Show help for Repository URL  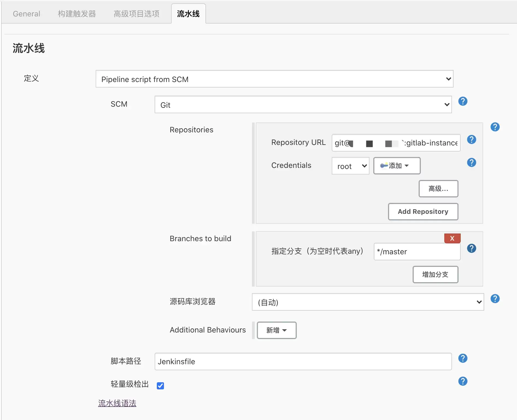(471, 139)
